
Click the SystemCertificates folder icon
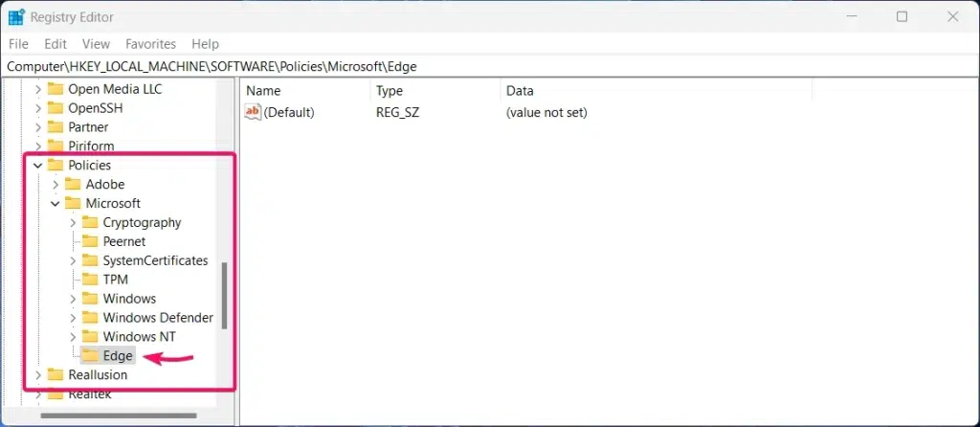90,260
